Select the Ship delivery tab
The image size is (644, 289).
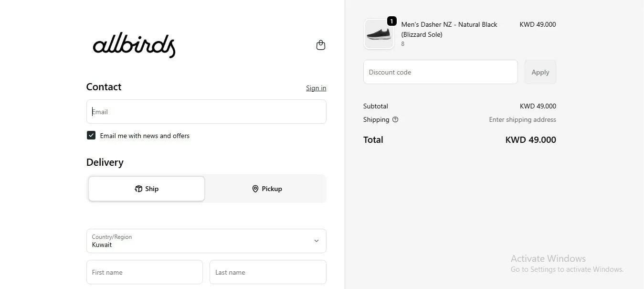click(x=147, y=189)
